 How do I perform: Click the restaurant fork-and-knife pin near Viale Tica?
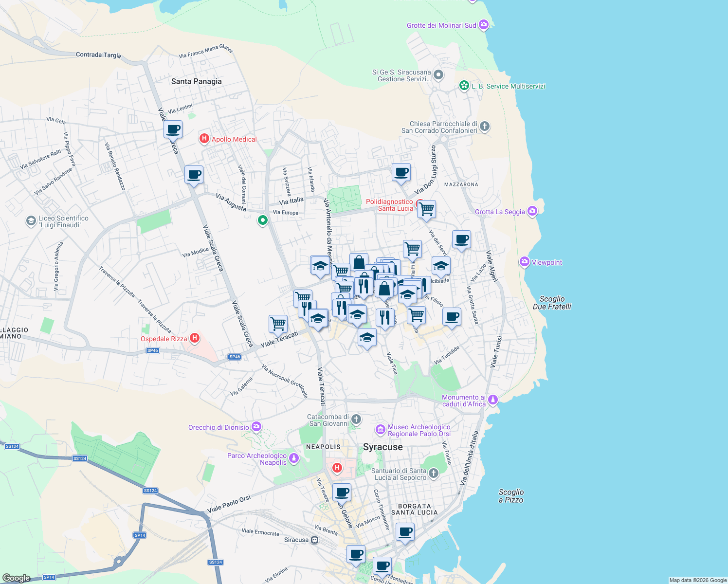(385, 317)
